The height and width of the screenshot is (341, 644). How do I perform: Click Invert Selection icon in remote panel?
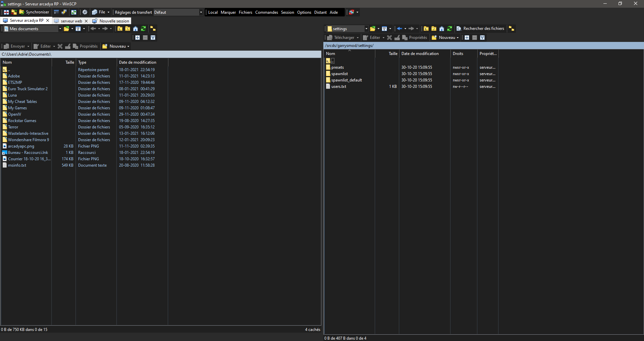pyautogui.click(x=482, y=38)
